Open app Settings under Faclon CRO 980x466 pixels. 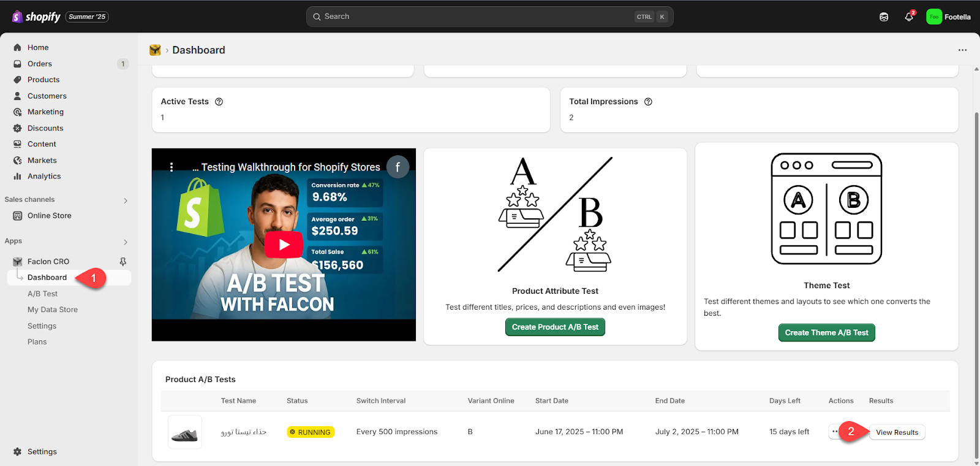coord(42,326)
